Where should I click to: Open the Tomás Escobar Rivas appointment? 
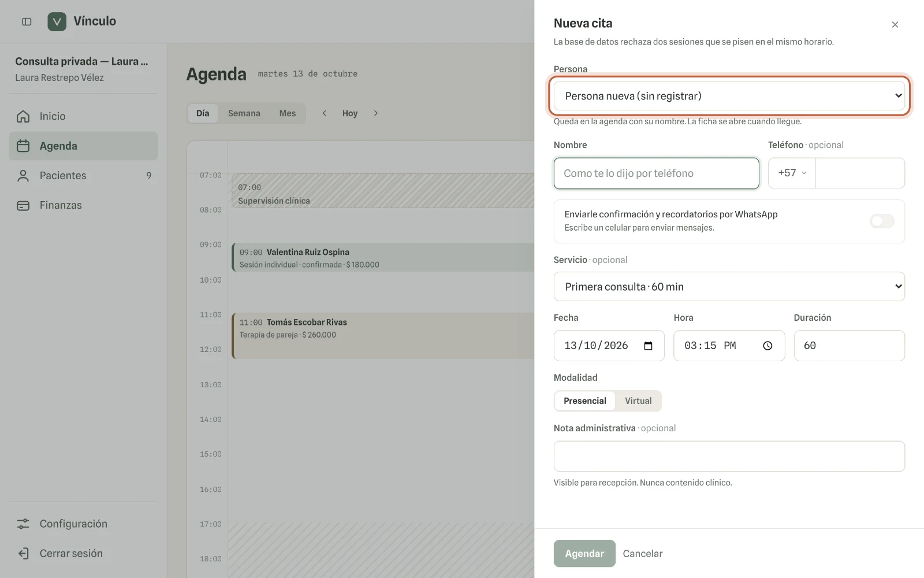[x=383, y=336]
